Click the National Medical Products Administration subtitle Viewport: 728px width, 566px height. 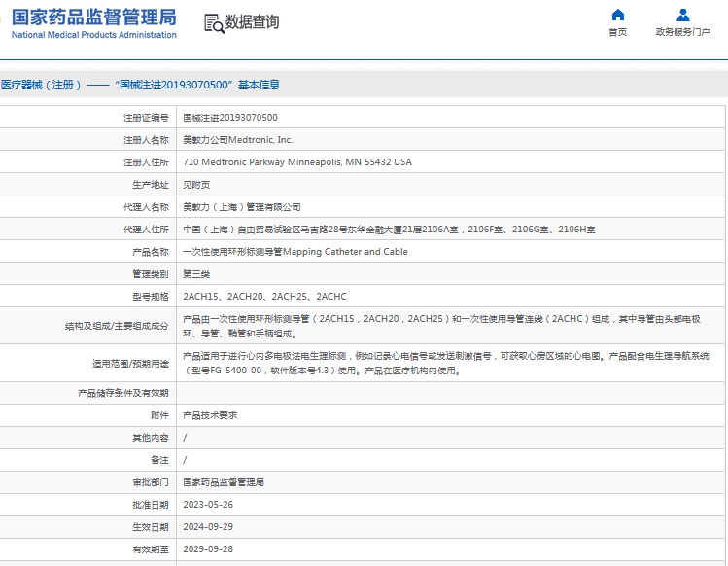pyautogui.click(x=93, y=35)
